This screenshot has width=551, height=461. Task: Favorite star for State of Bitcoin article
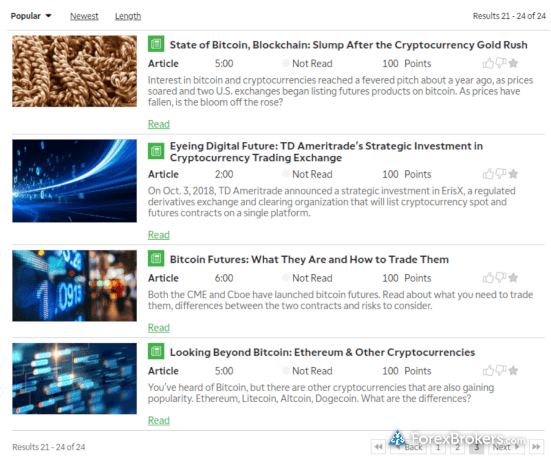(513, 63)
